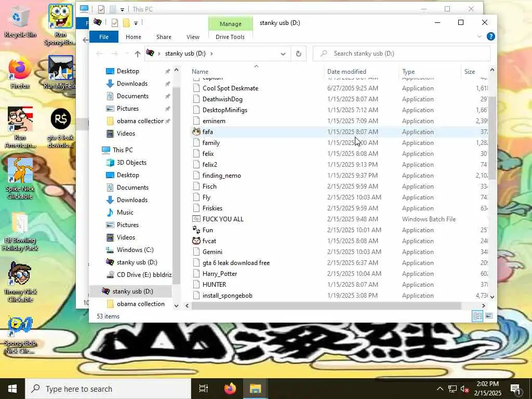Viewport: 532px width, 399px height.
Task: Open the Share ribbon tab
Action: click(x=164, y=37)
